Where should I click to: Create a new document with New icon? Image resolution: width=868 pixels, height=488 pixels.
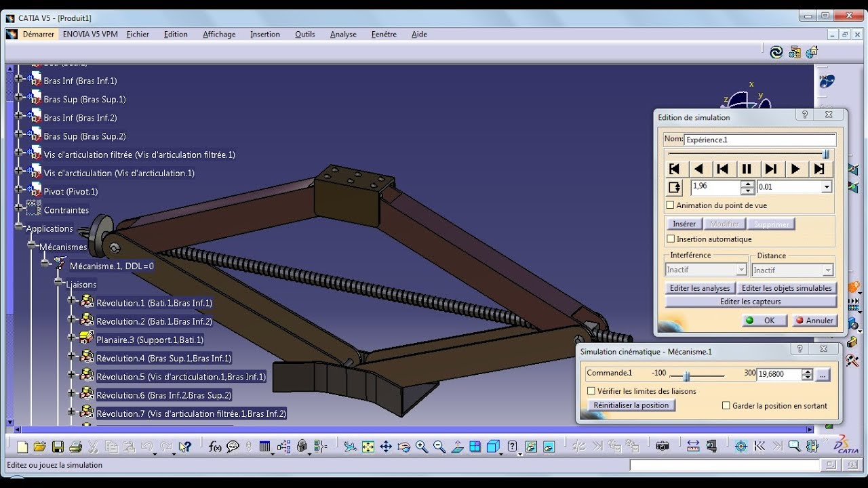[22, 447]
